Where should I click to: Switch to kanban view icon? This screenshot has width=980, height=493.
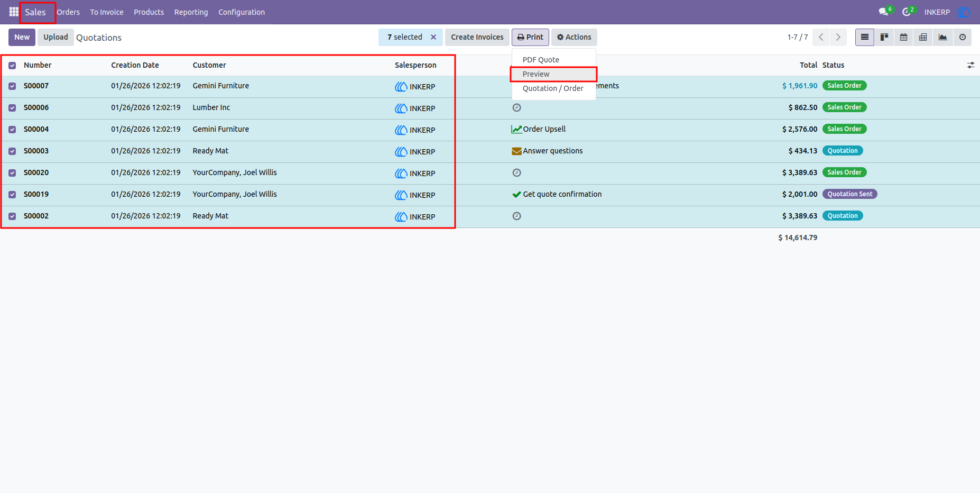coord(884,37)
